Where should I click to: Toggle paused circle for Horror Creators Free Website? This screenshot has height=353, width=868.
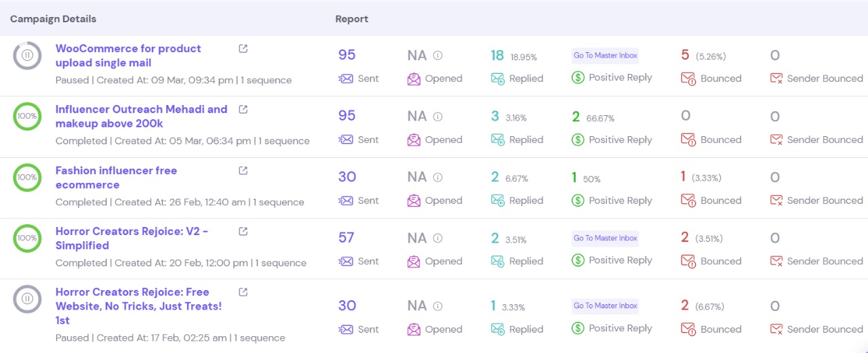(x=27, y=298)
